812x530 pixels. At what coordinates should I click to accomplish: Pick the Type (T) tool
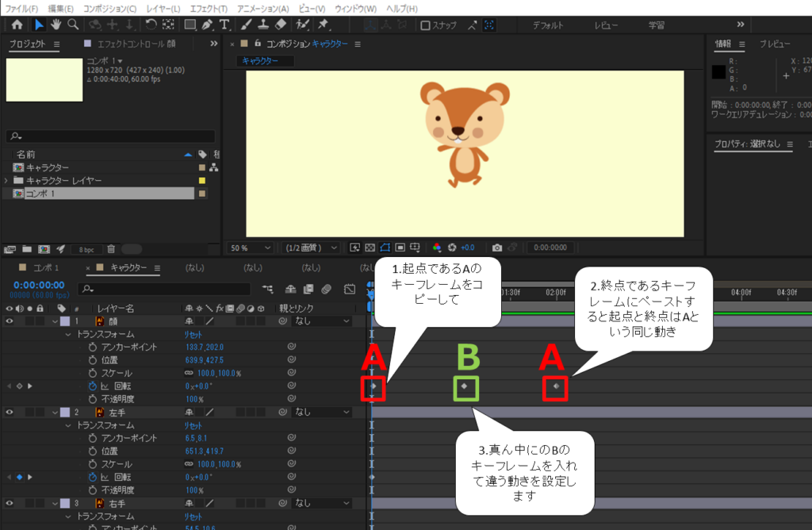224,25
